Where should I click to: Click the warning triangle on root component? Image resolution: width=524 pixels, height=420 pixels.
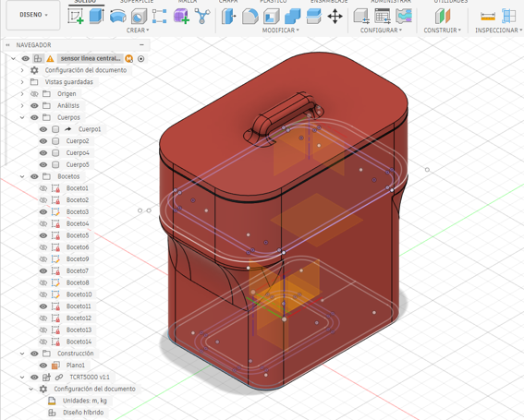click(x=50, y=59)
